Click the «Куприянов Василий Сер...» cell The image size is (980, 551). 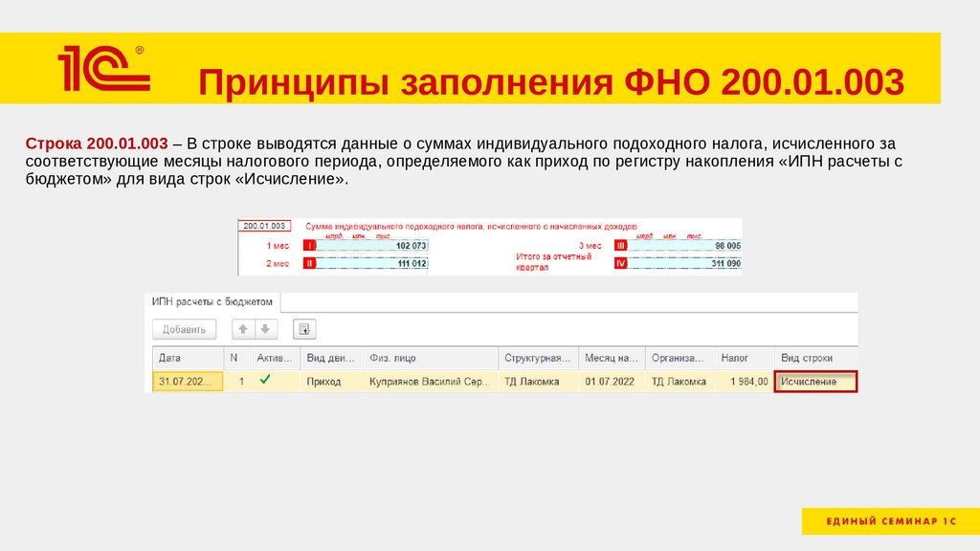tap(430, 381)
